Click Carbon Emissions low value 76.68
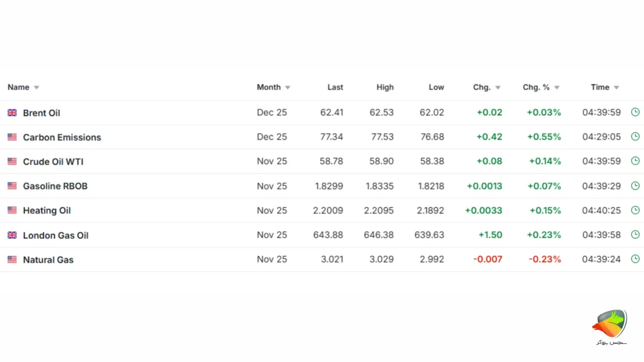Image resolution: width=644 pixels, height=362 pixels. [x=432, y=137]
